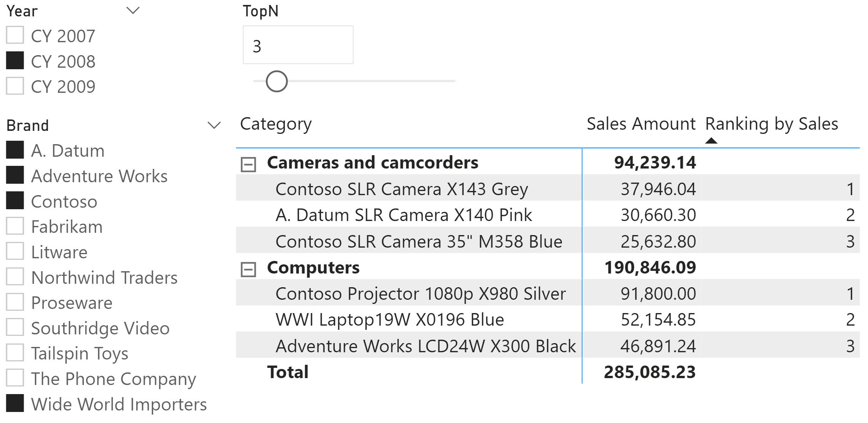The width and height of the screenshot is (868, 423).
Task: Click the TopN slider handle
Action: (276, 81)
